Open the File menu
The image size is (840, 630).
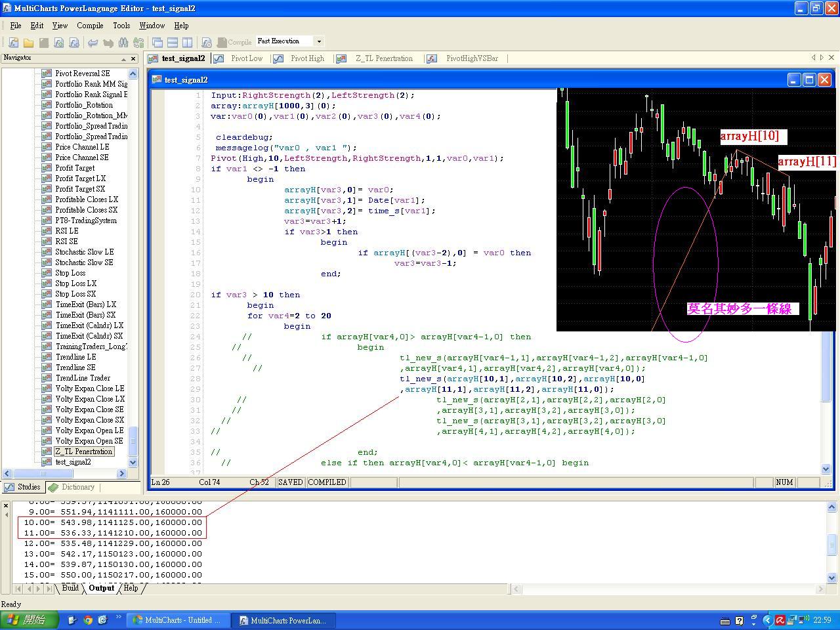click(x=16, y=26)
